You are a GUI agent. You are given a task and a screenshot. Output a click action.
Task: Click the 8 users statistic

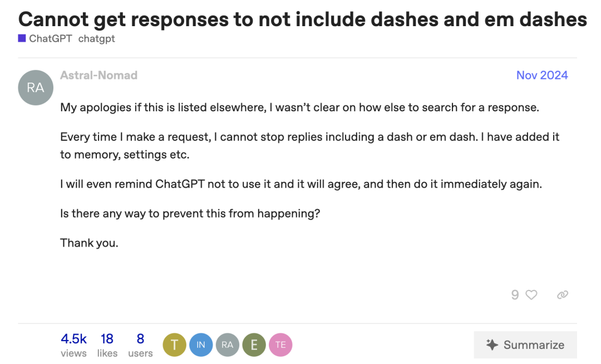click(140, 345)
